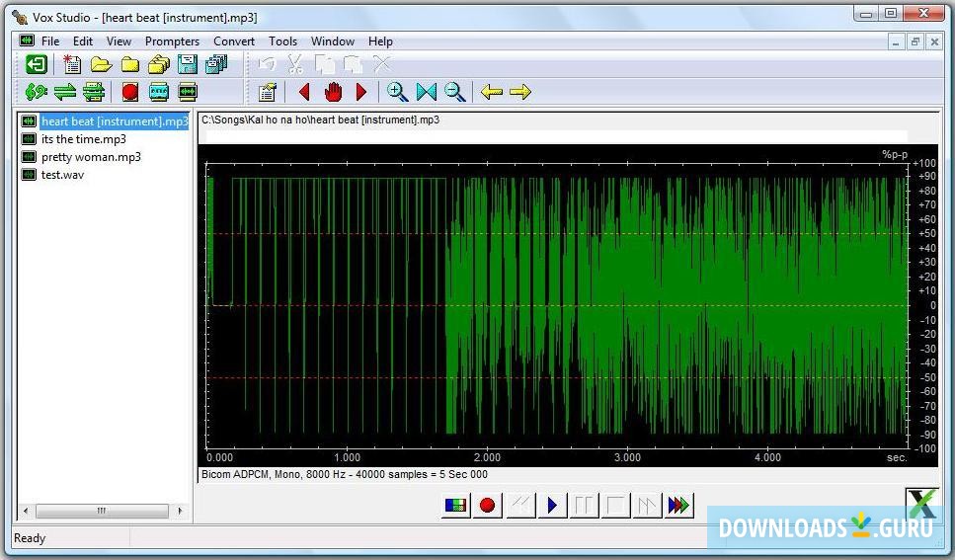This screenshot has width=955, height=560.
Task: Click the cyan bowtie zoom-to-fit icon
Action: point(427,92)
